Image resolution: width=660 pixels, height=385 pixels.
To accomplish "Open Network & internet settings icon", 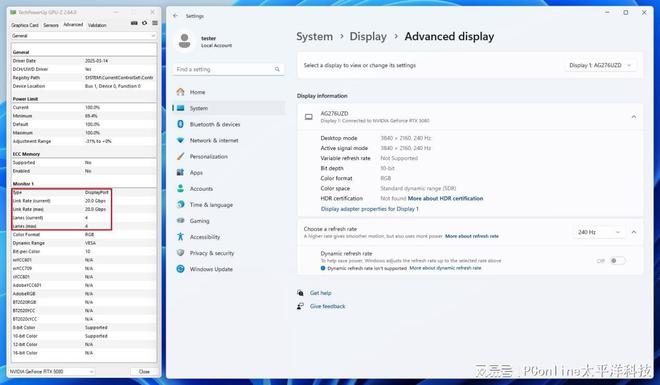I will (181, 140).
